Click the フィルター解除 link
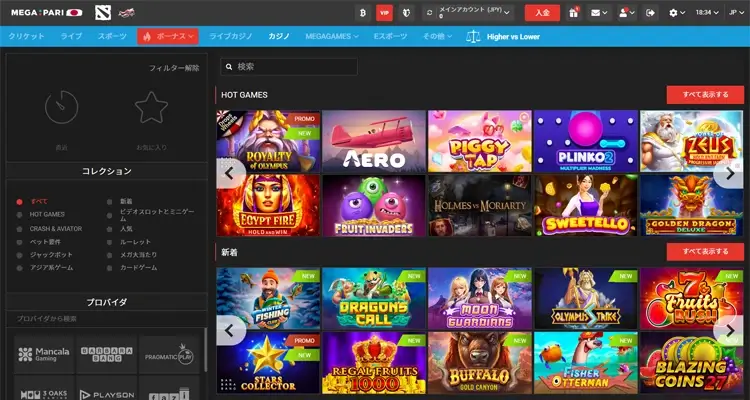The image size is (750, 400). pos(174,68)
